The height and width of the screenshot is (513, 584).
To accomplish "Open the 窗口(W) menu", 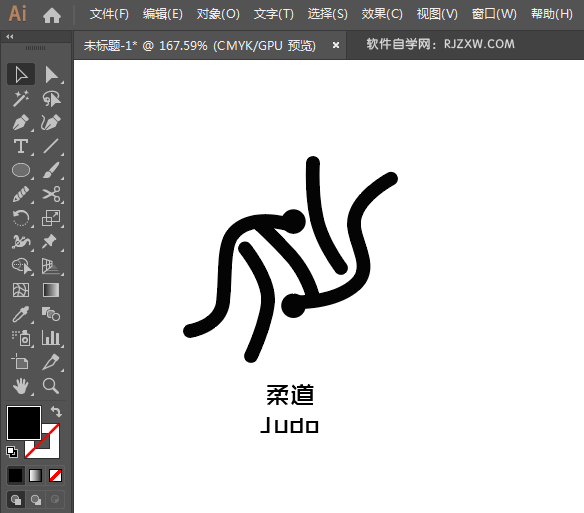I will pyautogui.click(x=494, y=14).
